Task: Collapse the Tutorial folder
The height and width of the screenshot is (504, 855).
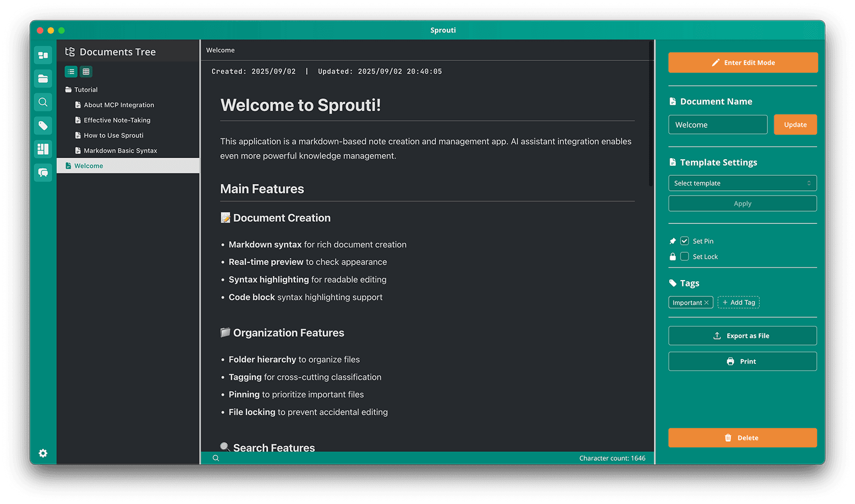Action: 87,89
